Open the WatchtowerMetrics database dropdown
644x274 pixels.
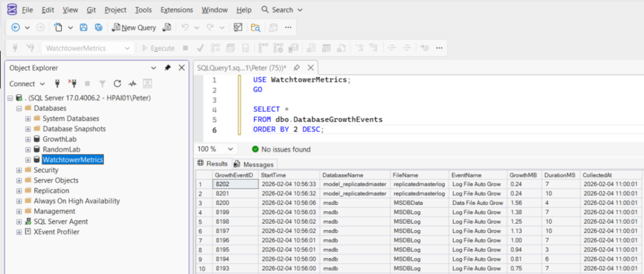pyautogui.click(x=88, y=48)
